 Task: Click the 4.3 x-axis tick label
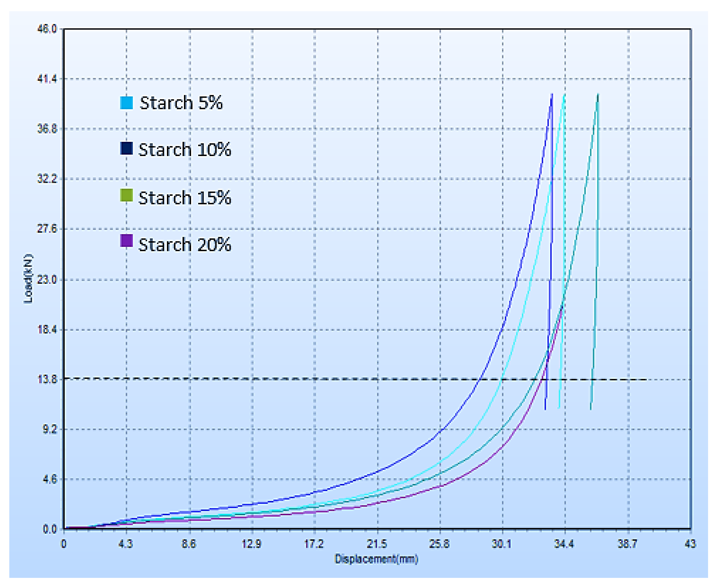coord(125,544)
